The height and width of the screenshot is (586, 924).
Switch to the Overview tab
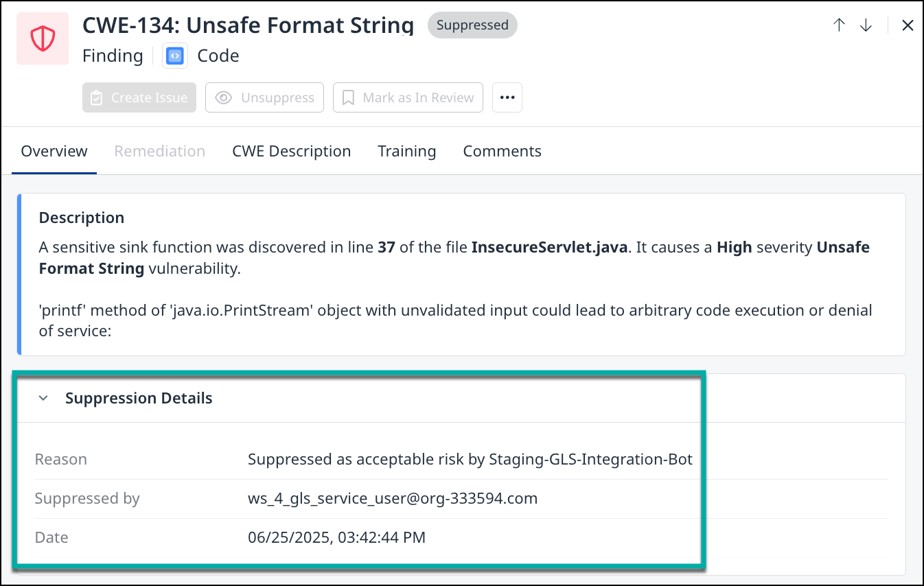[x=54, y=151]
